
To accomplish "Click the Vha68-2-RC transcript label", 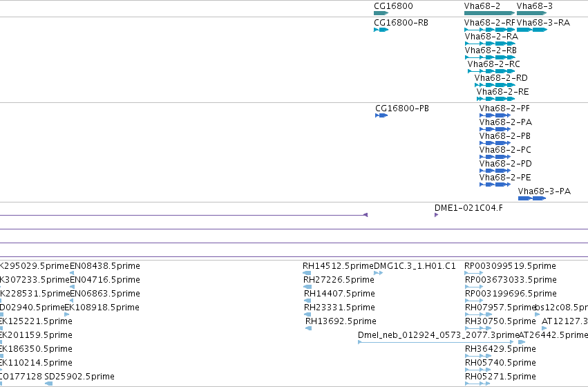I will tap(494, 64).
